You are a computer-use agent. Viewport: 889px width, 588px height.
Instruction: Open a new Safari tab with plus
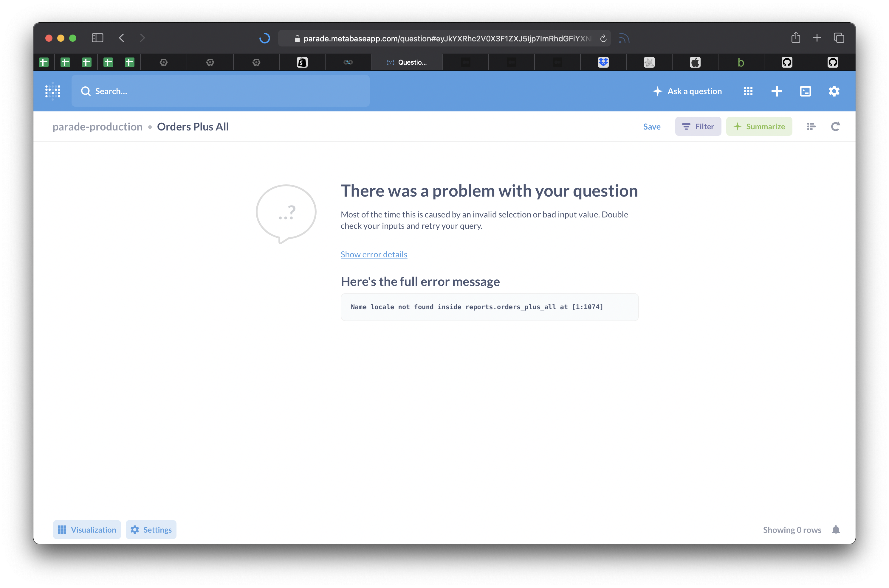click(x=817, y=38)
